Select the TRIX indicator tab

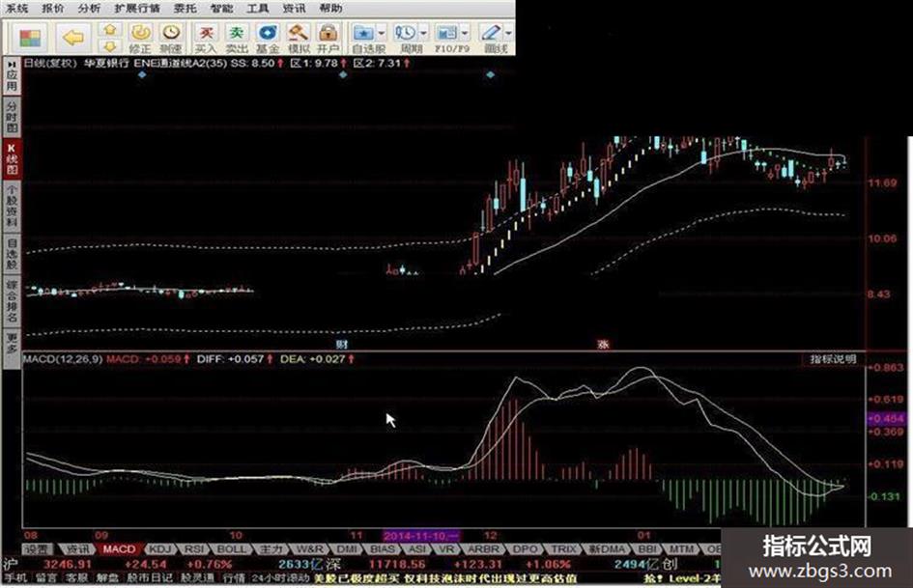pos(563,549)
